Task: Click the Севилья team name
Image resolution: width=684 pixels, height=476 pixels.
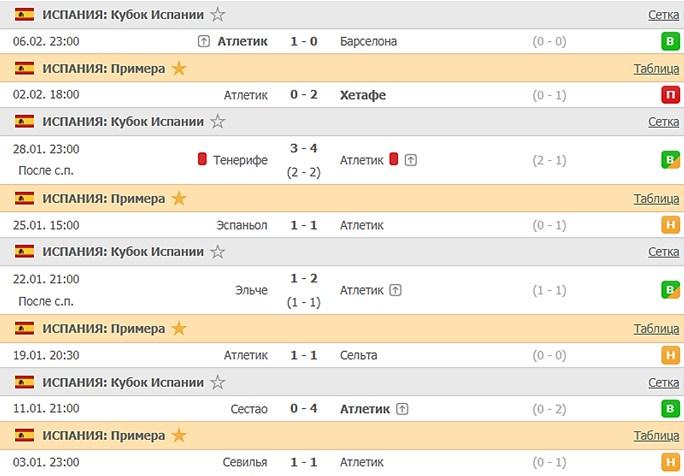Action: click(245, 461)
